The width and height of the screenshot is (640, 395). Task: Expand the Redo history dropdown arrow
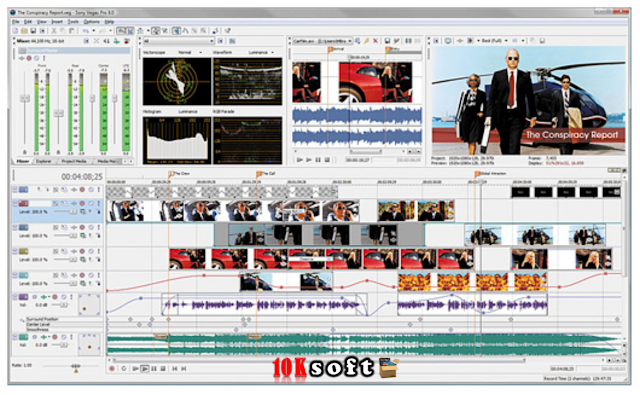(x=111, y=31)
